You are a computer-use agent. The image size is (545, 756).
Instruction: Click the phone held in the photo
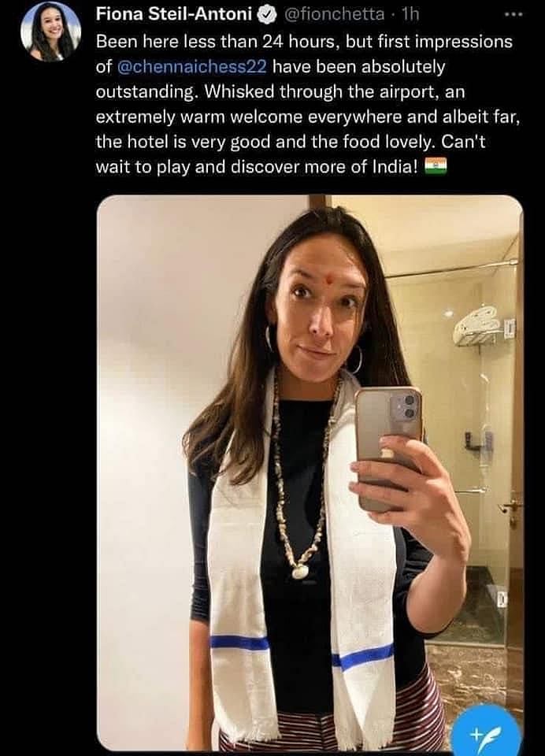[x=387, y=447]
